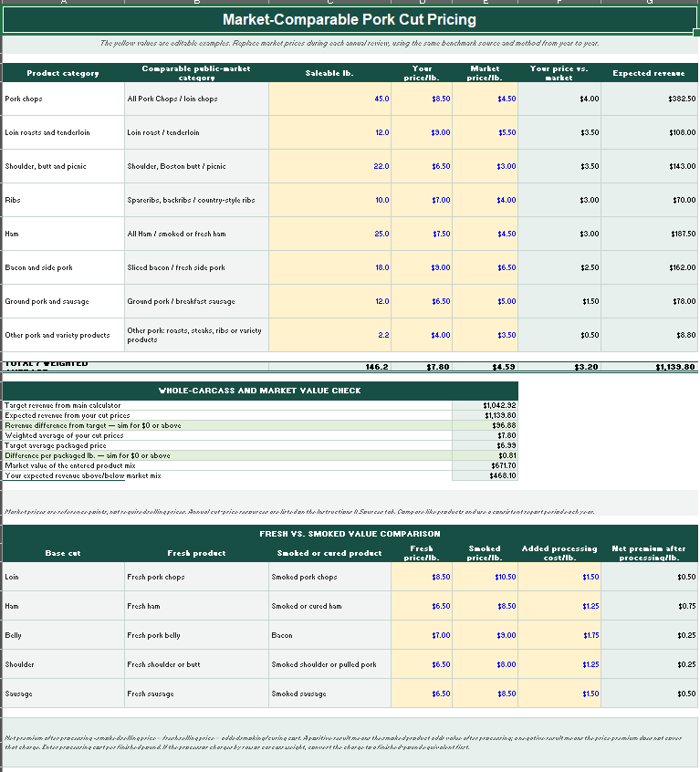Viewport: 700px width, 772px height.
Task: Select Bacon price vs. market $2.50
Action: coord(559,267)
